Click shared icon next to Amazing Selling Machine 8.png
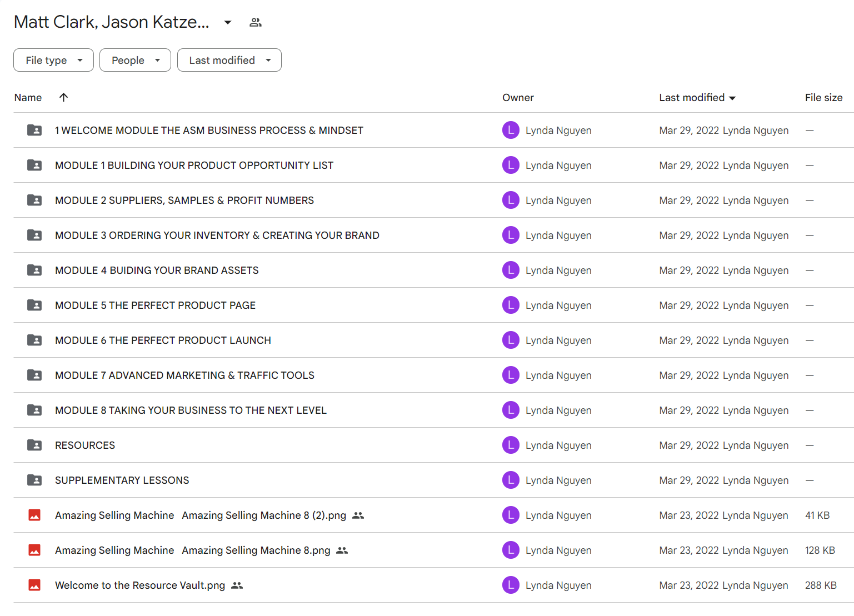This screenshot has width=854, height=616. tap(342, 550)
